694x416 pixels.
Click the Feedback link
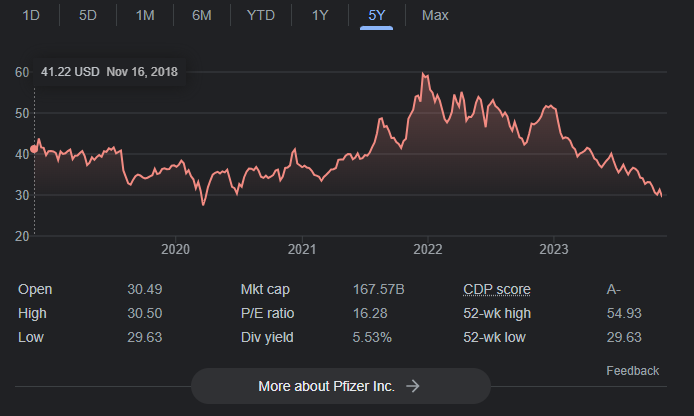tap(632, 371)
